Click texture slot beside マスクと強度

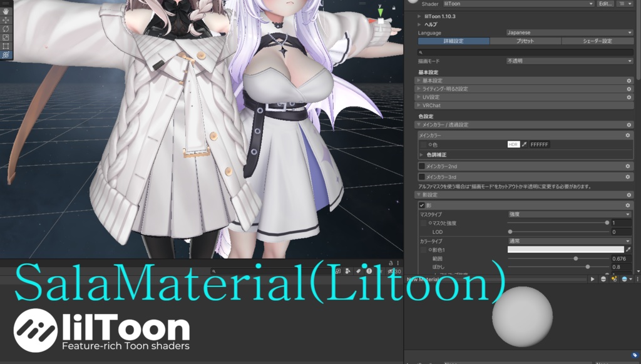coord(424,223)
